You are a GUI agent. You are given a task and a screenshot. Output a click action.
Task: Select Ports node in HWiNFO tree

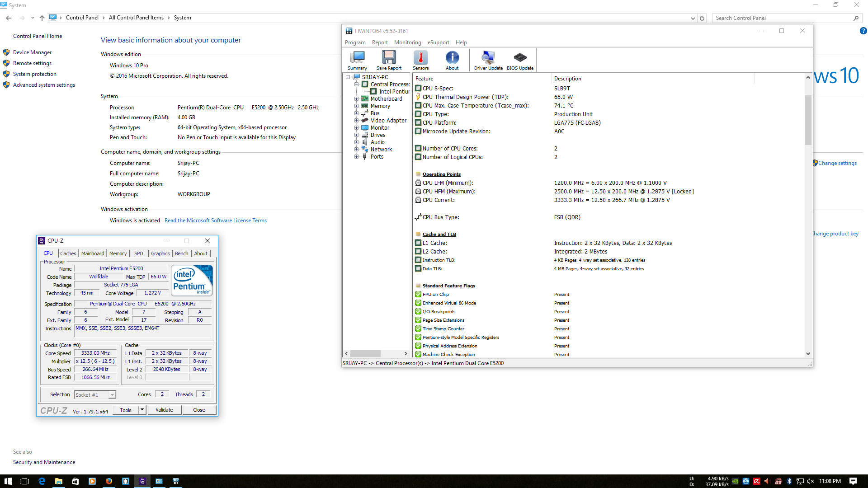point(377,156)
